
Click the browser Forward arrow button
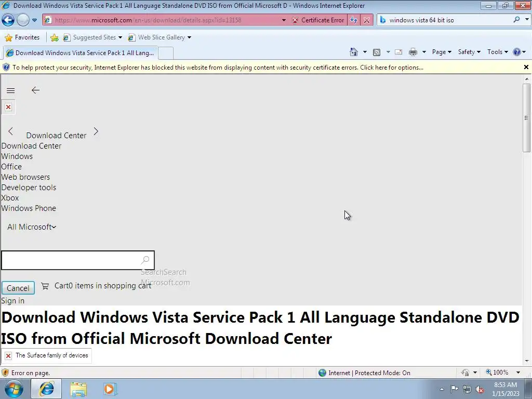23,20
